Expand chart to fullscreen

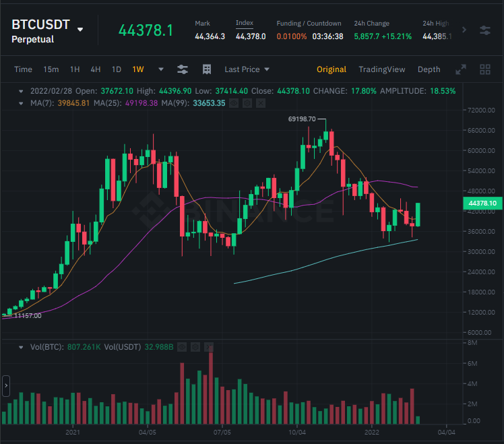(x=461, y=69)
